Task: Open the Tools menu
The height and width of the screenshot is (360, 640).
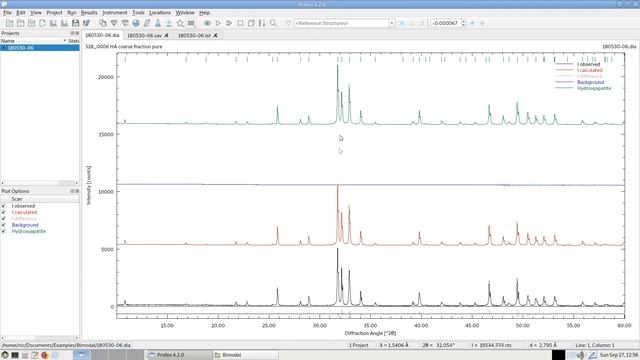Action: [138, 13]
